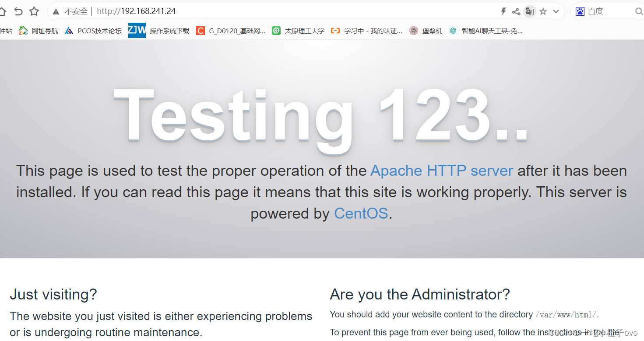Open the 学习中 - 我的认证 bookmark
Screen dimensions: 644x341
click(x=366, y=31)
